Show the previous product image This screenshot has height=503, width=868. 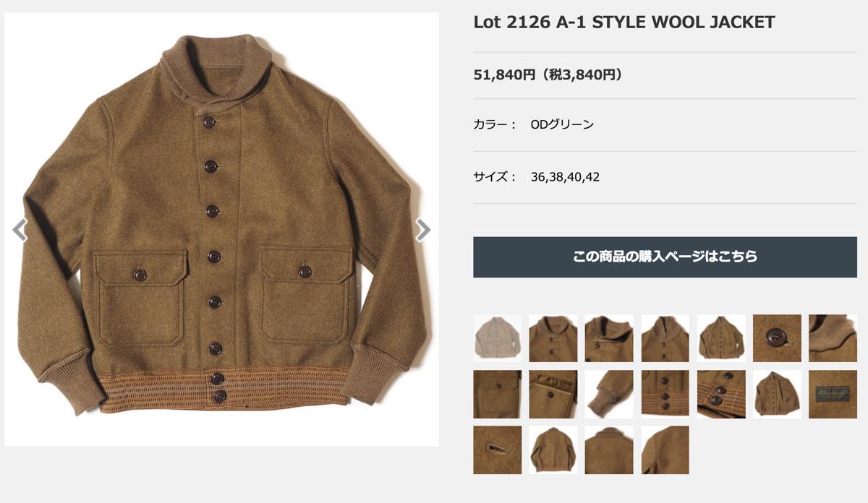20,230
